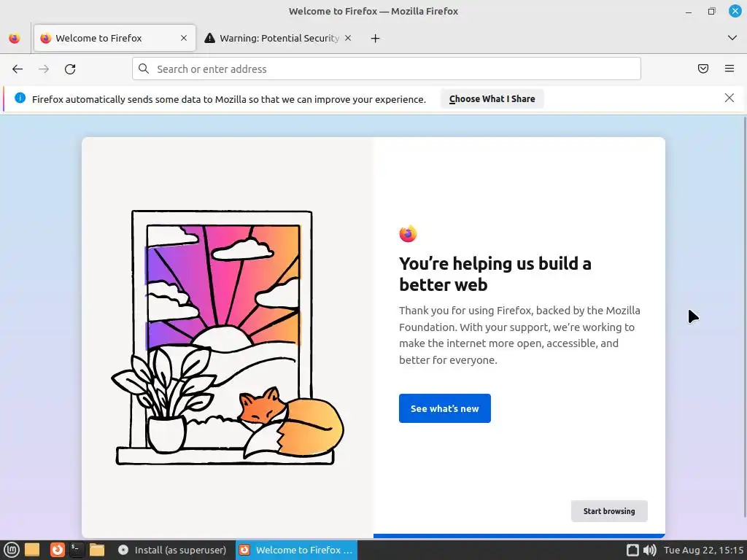The height and width of the screenshot is (560, 747).
Task: Open the clock showing Tue Aug 22, 15:15
Action: (704, 550)
